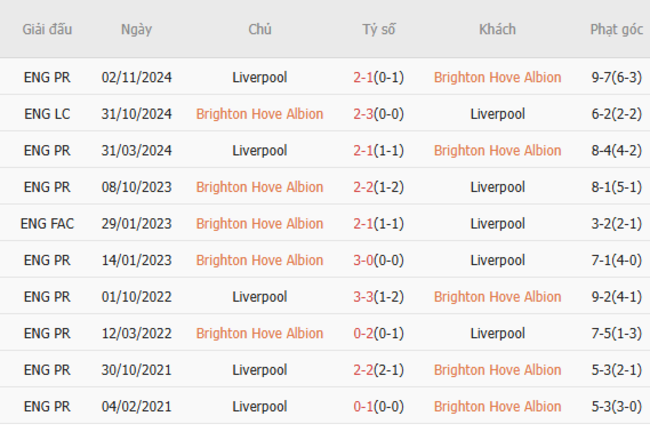Click the Tỷ số column header
The image size is (650, 432).
click(x=379, y=29)
